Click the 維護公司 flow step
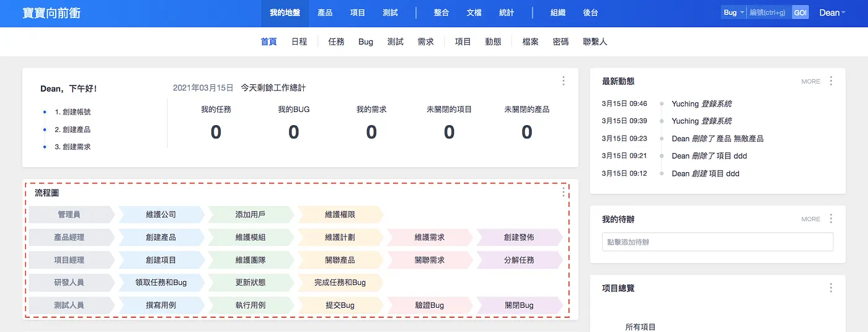868x332 pixels. [161, 214]
